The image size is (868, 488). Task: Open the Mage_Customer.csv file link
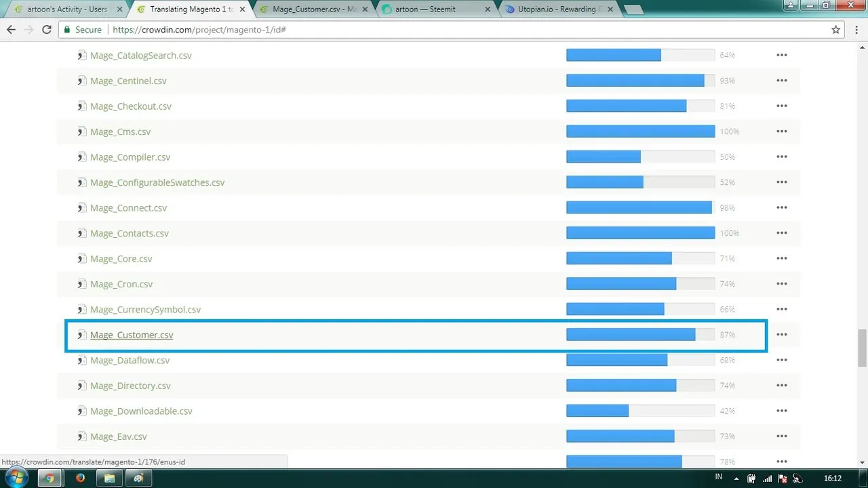(x=132, y=335)
